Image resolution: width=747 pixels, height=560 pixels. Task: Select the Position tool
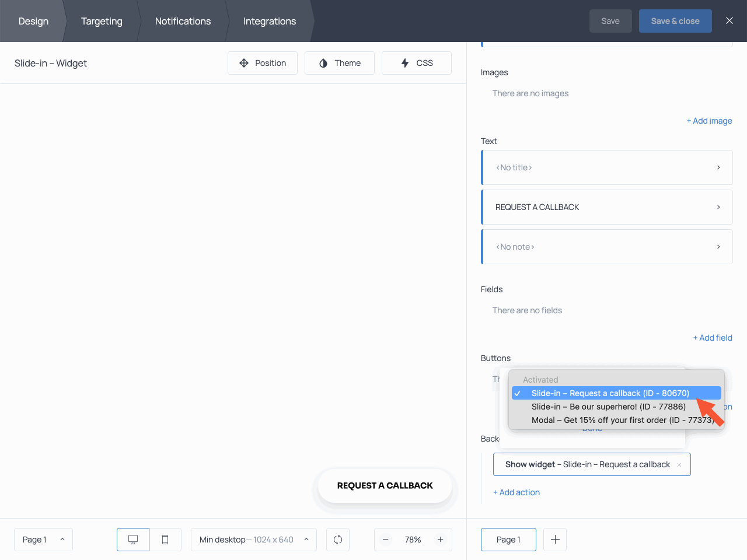point(263,62)
